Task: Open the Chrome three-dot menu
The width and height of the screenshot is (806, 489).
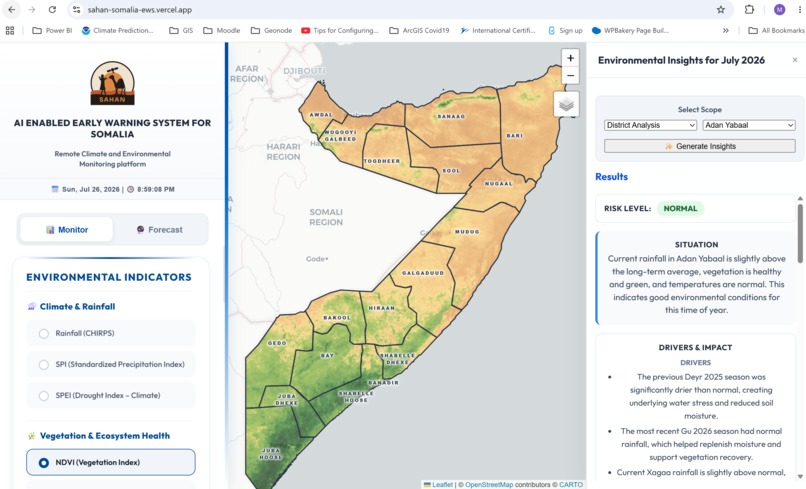Action: pyautogui.click(x=800, y=9)
